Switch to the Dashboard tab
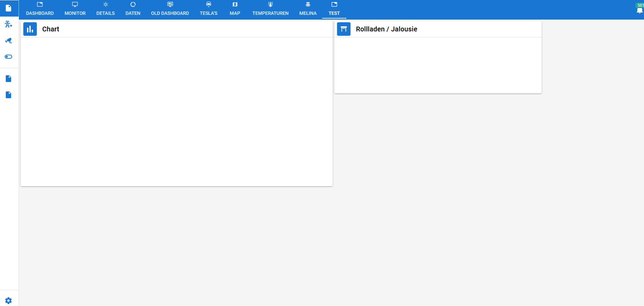644x306 pixels. pyautogui.click(x=40, y=9)
